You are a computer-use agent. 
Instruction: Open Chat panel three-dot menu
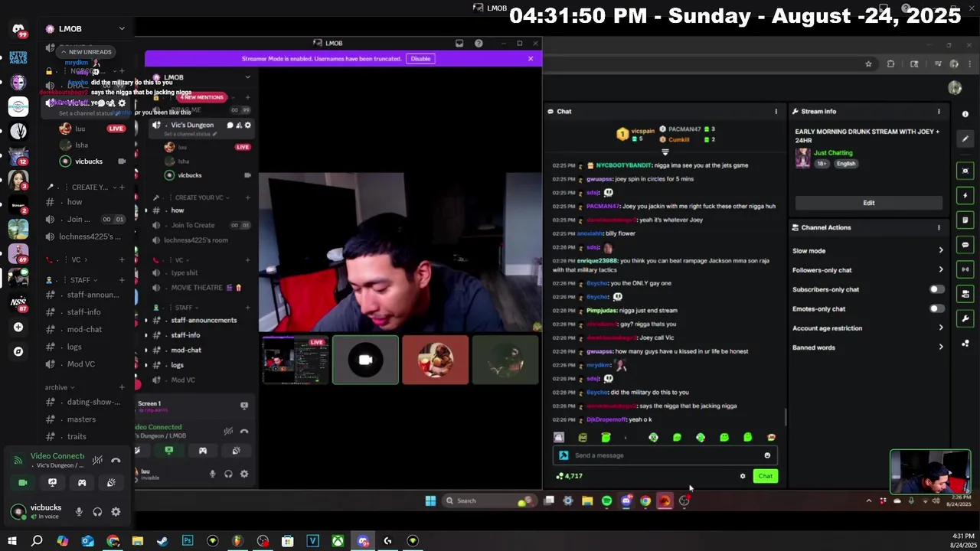click(x=776, y=112)
